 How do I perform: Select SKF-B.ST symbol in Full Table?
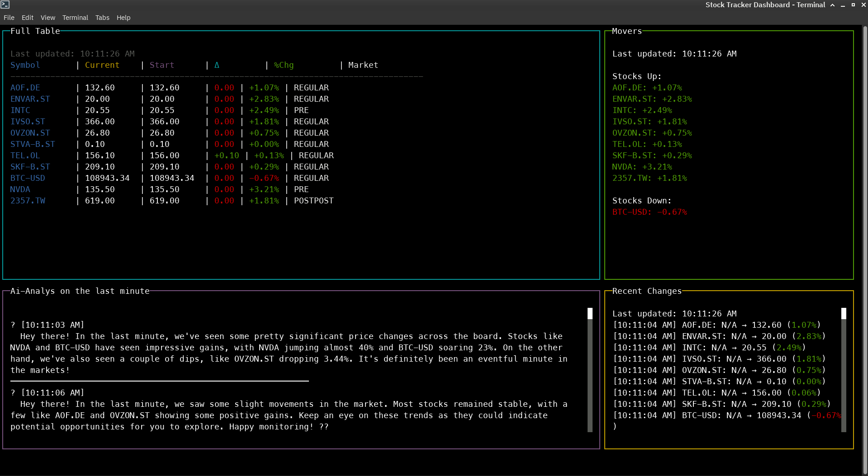pos(30,167)
